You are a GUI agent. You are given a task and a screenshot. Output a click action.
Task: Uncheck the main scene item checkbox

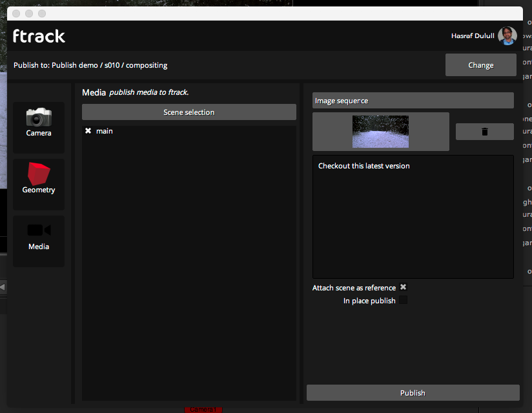pyautogui.click(x=88, y=131)
